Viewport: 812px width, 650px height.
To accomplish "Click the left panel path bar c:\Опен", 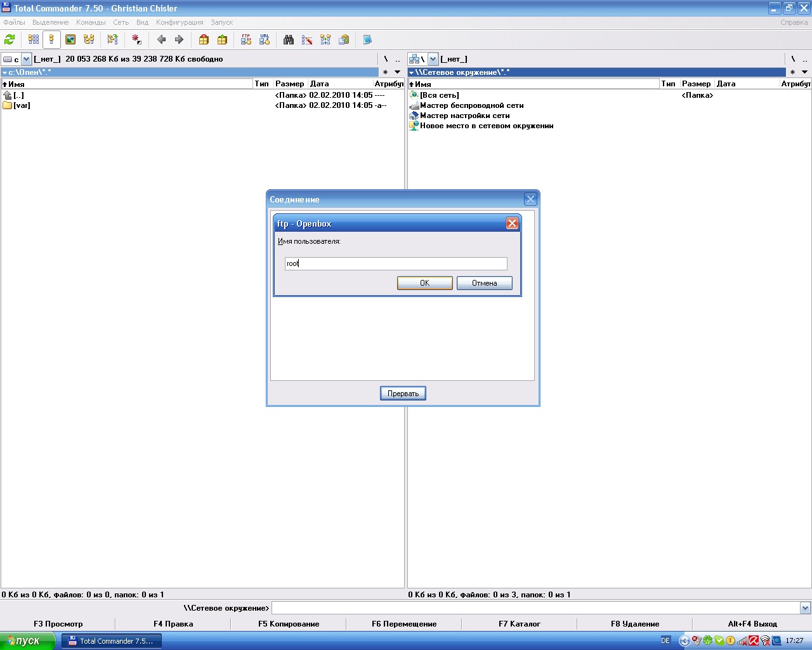I will click(x=190, y=72).
